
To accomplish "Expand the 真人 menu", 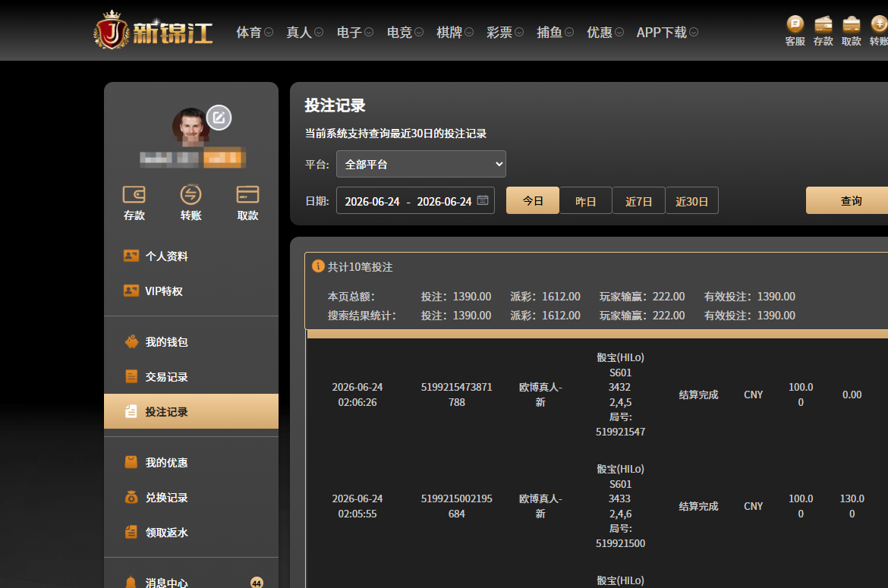I will 304,33.
